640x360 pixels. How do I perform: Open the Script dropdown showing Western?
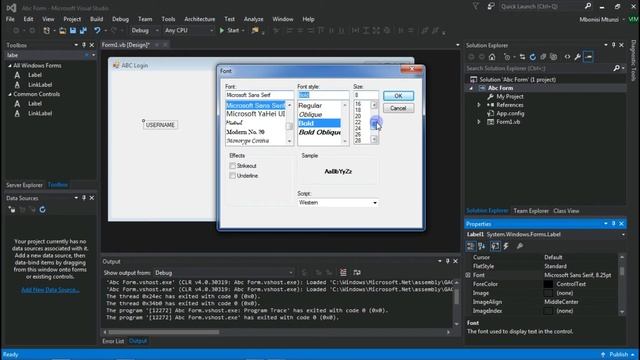(338, 202)
